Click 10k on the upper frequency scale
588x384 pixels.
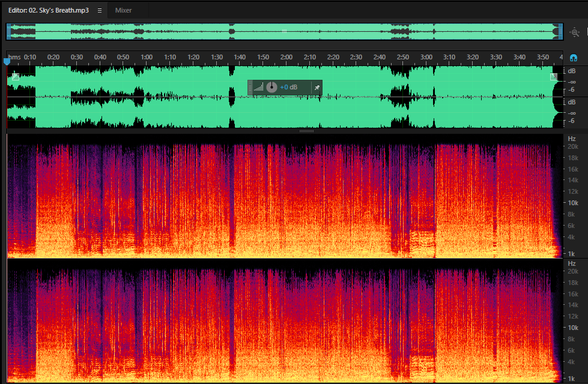[573, 203]
